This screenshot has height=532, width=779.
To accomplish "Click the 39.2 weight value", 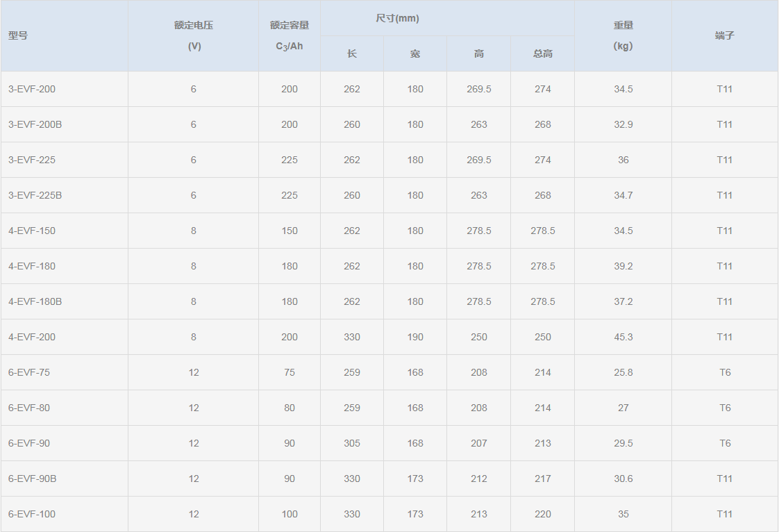I will [x=623, y=266].
